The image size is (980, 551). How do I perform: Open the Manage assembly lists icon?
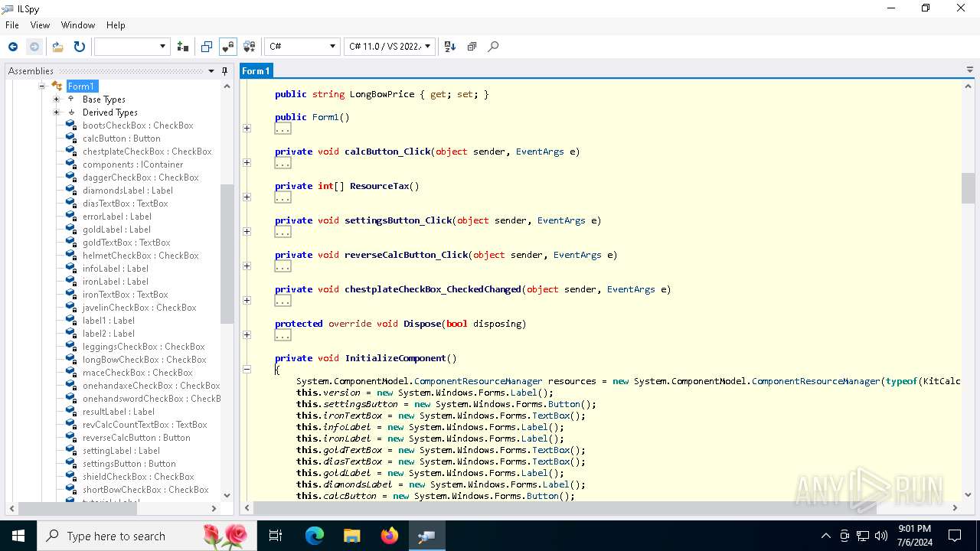(x=182, y=47)
